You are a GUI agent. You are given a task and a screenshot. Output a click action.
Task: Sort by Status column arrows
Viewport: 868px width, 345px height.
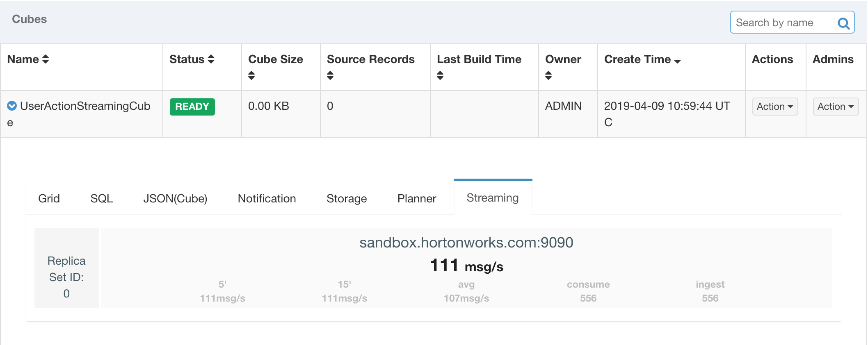(211, 59)
